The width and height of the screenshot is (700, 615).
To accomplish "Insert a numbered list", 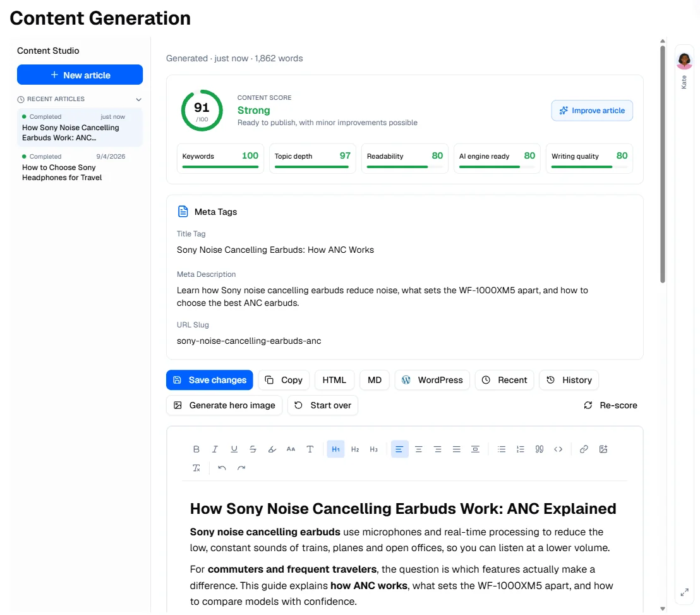I will click(520, 449).
